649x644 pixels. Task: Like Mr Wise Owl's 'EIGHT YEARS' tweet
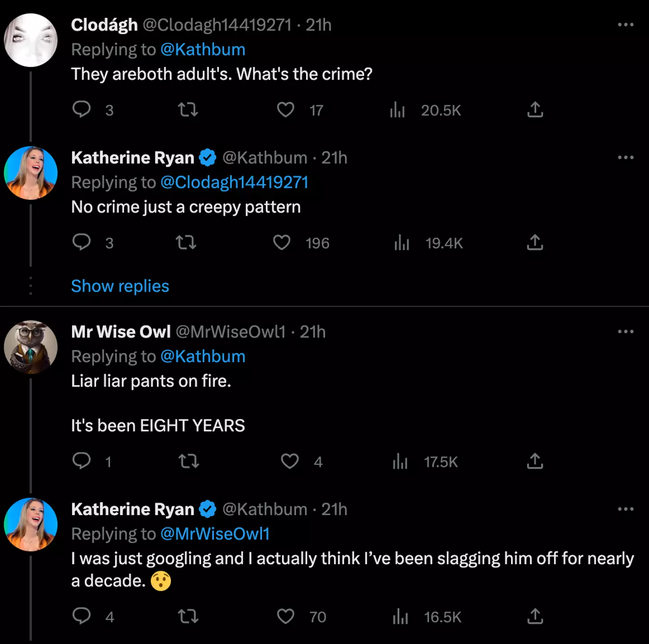click(x=289, y=461)
